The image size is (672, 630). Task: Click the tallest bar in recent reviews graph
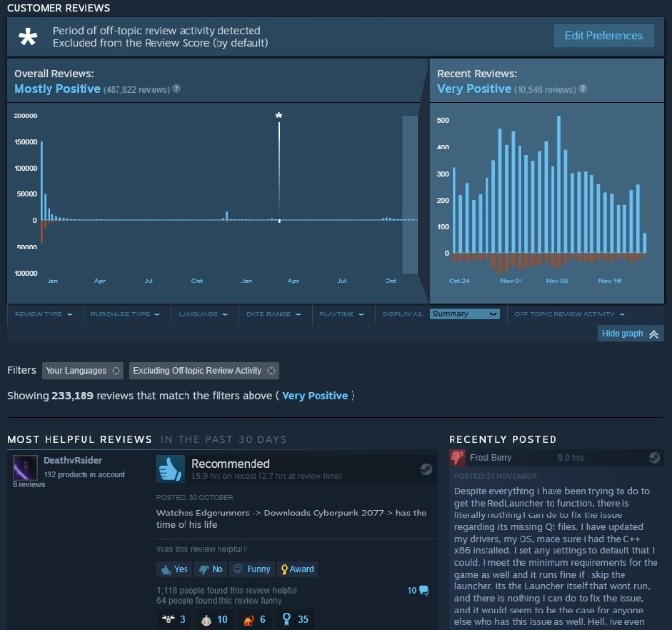(558, 184)
